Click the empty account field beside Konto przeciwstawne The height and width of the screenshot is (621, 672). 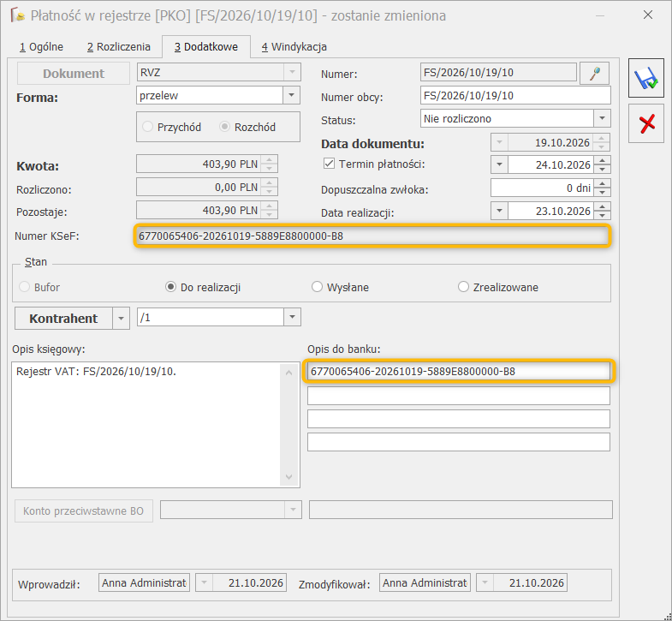click(x=461, y=510)
